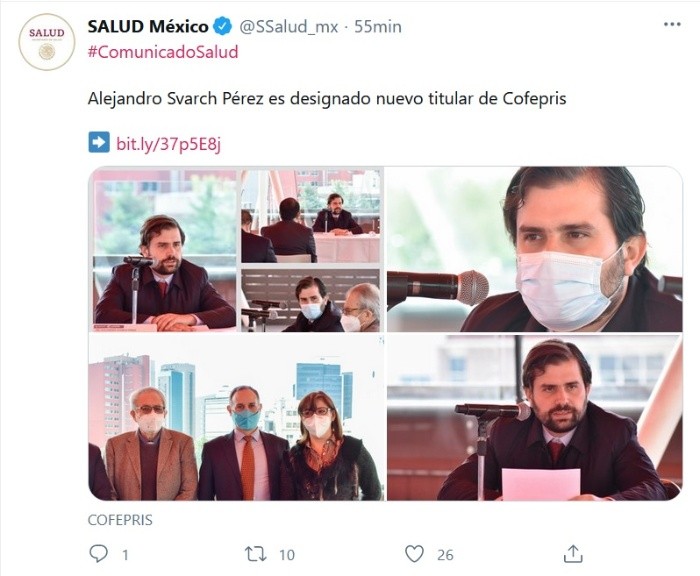Click the reply speech bubble icon
This screenshot has width=700, height=576.
click(x=98, y=553)
